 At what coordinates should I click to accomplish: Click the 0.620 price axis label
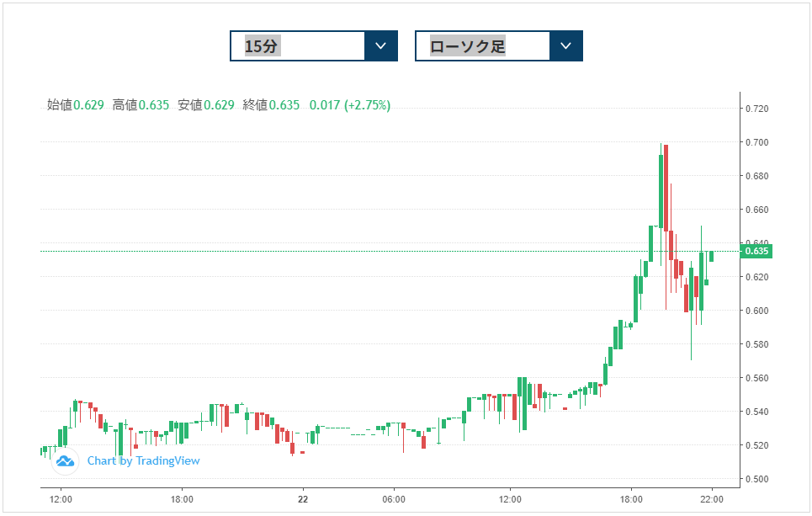tap(756, 277)
